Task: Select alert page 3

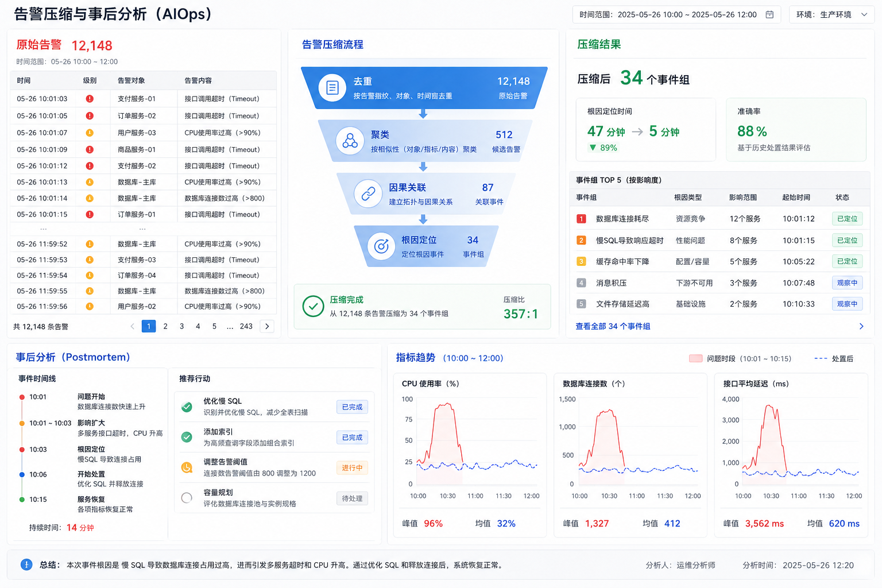Action: pyautogui.click(x=181, y=326)
